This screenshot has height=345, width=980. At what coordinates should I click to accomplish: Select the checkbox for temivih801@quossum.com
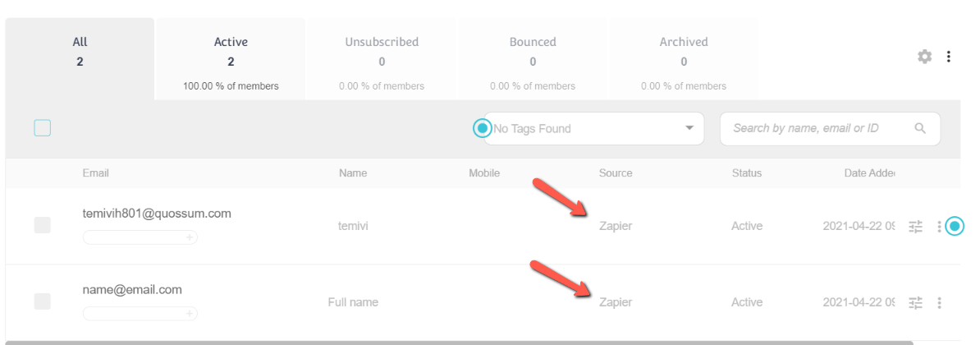43,225
